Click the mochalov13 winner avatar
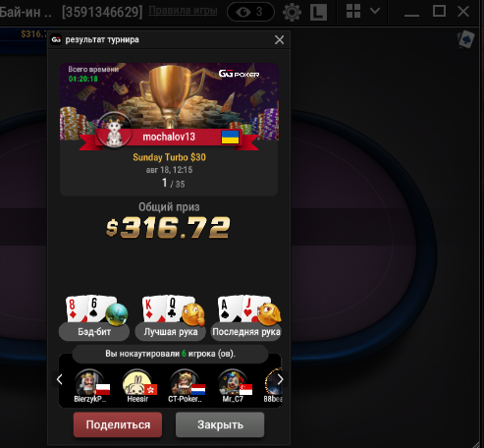Image resolution: width=484 pixels, height=448 pixels. (114, 131)
